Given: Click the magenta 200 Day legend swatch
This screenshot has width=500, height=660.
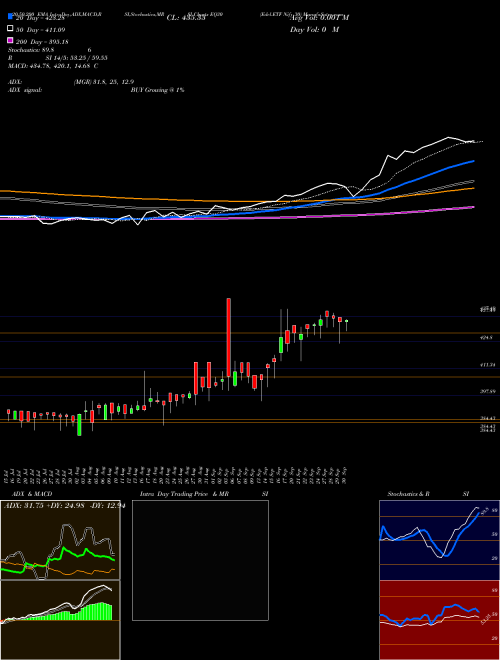Looking at the screenshot, I should tap(10, 40).
